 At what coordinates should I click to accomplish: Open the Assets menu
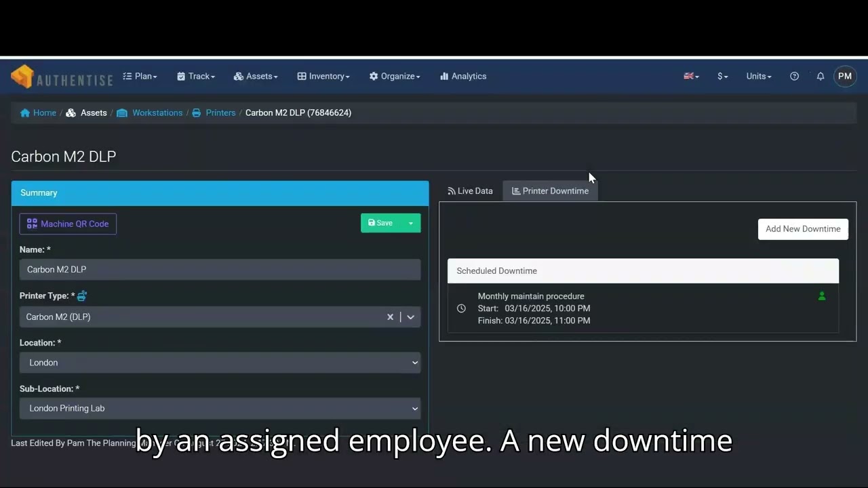pyautogui.click(x=256, y=77)
